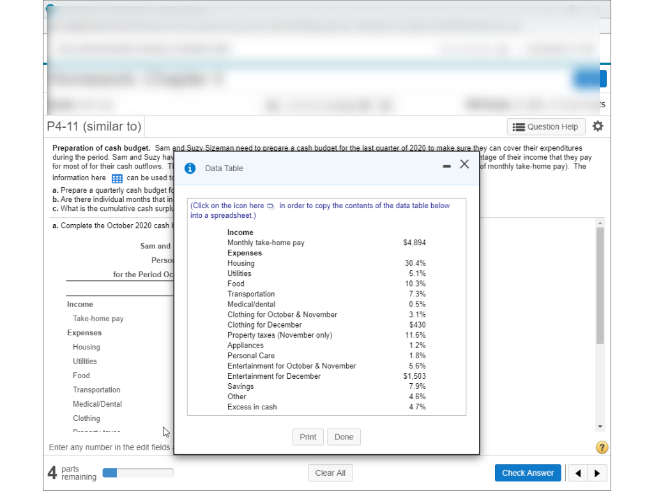Click the Income heading in Data Table
This screenshot has height=491, width=654.
coord(240,232)
